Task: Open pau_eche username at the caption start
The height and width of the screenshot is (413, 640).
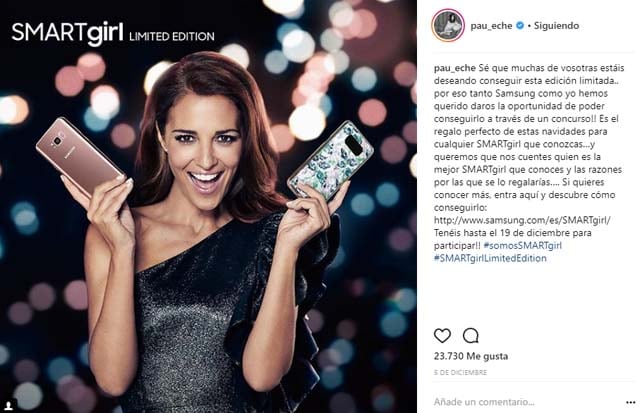Action: coord(454,68)
